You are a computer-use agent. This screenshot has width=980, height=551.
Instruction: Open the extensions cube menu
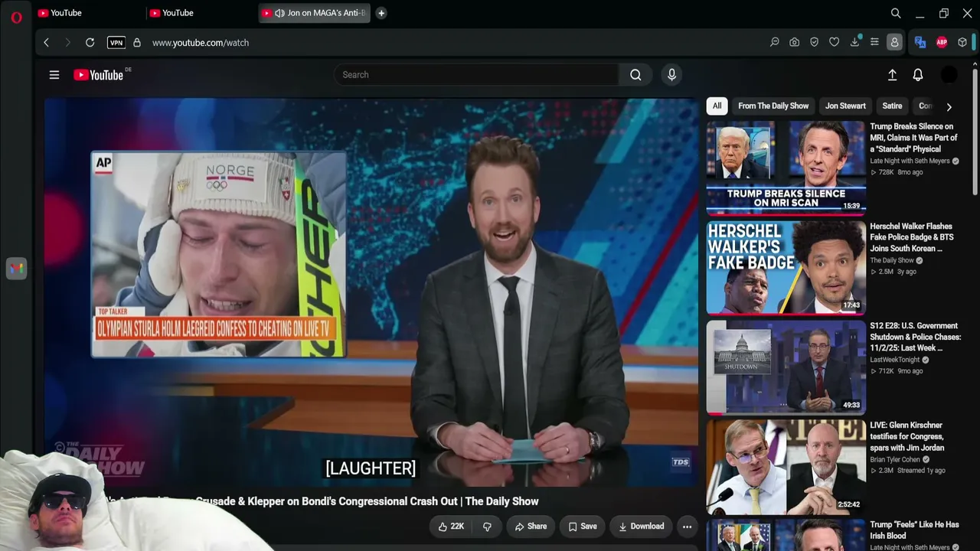tap(962, 43)
